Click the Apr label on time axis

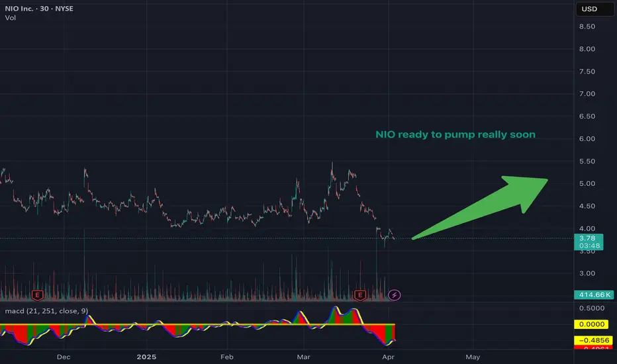pyautogui.click(x=388, y=357)
